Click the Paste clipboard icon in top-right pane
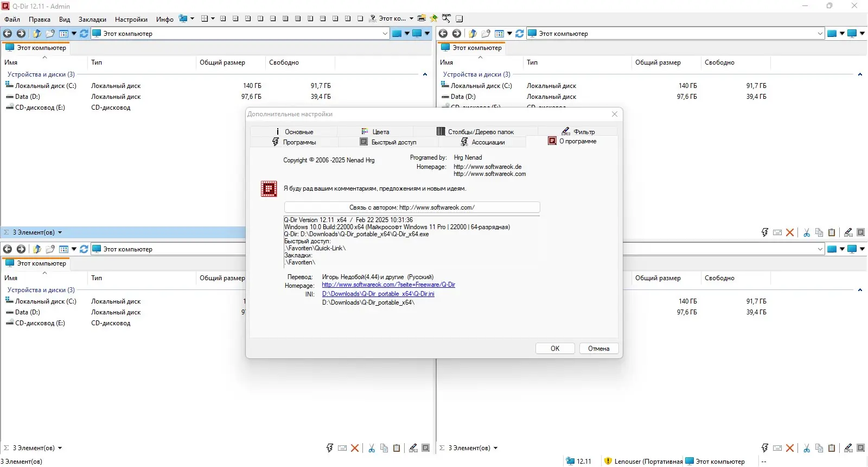 click(x=832, y=232)
